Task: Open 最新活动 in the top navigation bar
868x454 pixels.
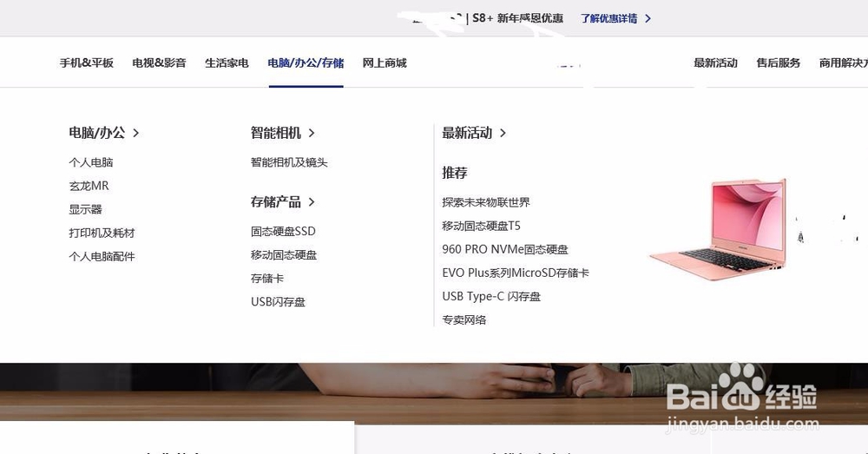Action: pyautogui.click(x=715, y=63)
